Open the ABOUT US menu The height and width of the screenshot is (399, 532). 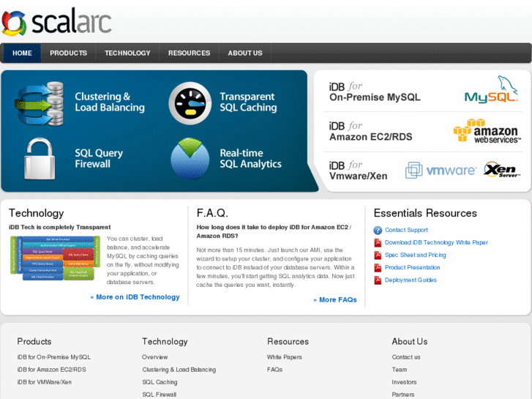coord(245,53)
